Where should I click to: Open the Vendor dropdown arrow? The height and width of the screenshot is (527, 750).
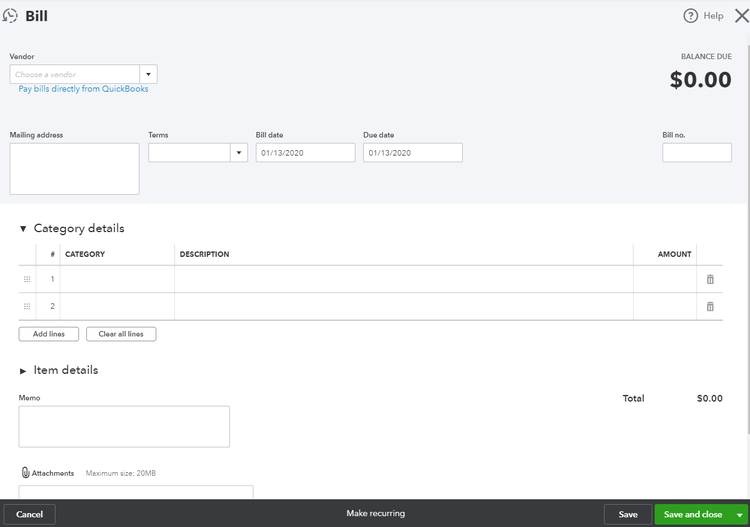coord(148,75)
